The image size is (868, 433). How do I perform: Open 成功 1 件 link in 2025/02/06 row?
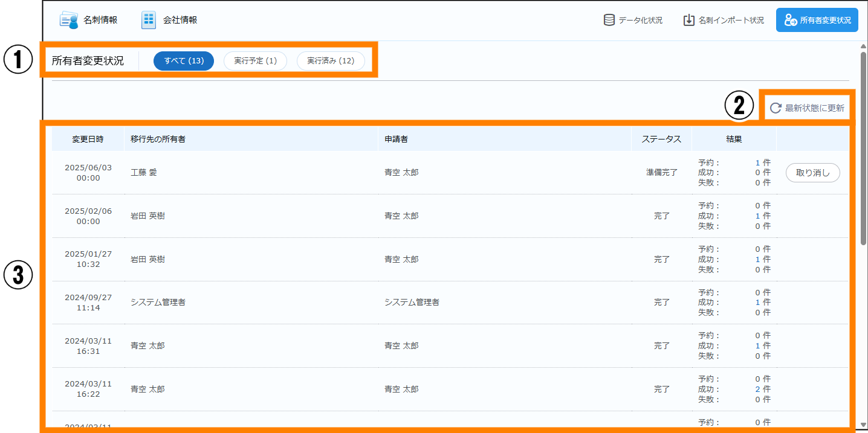tap(758, 216)
